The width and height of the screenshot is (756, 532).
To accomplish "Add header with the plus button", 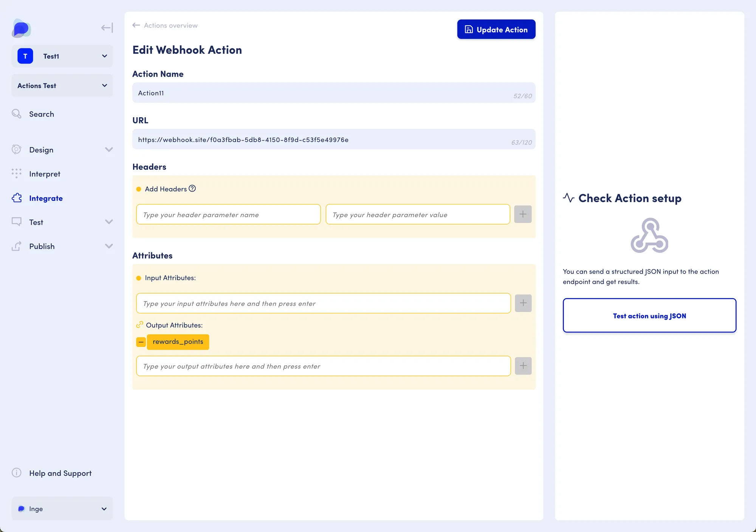I will (523, 214).
